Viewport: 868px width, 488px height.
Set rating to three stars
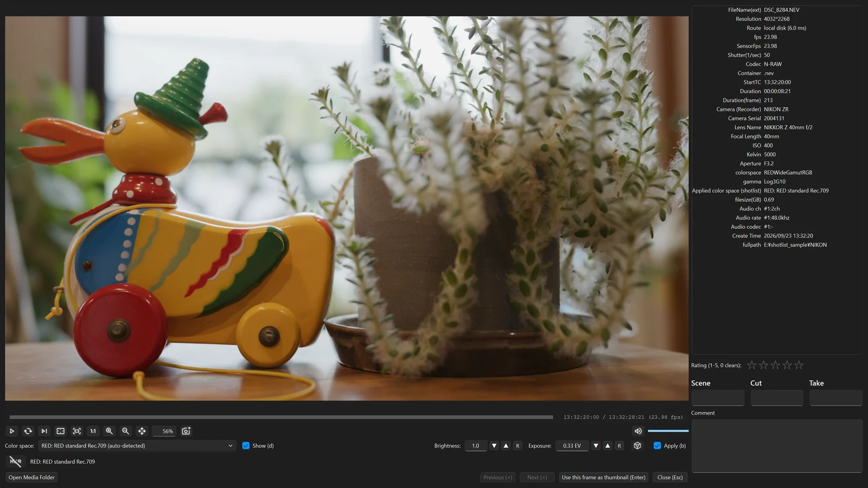775,365
